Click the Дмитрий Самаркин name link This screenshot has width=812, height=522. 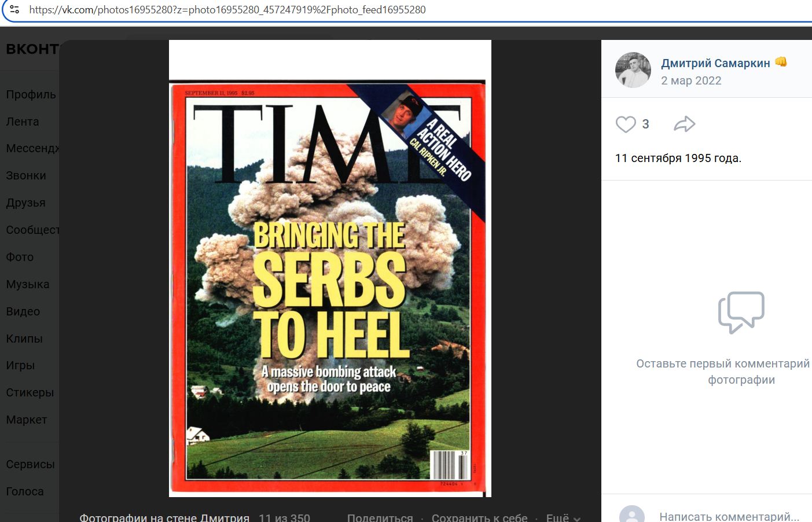coord(715,63)
